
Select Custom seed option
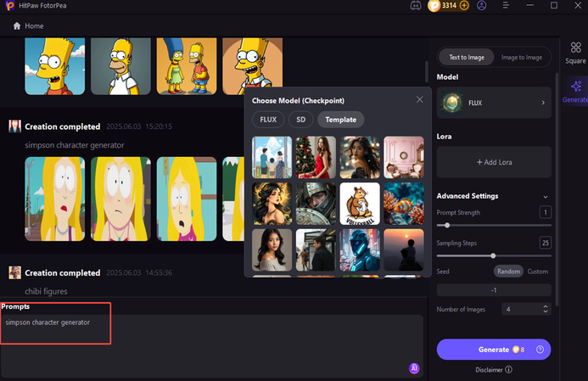[537, 272]
